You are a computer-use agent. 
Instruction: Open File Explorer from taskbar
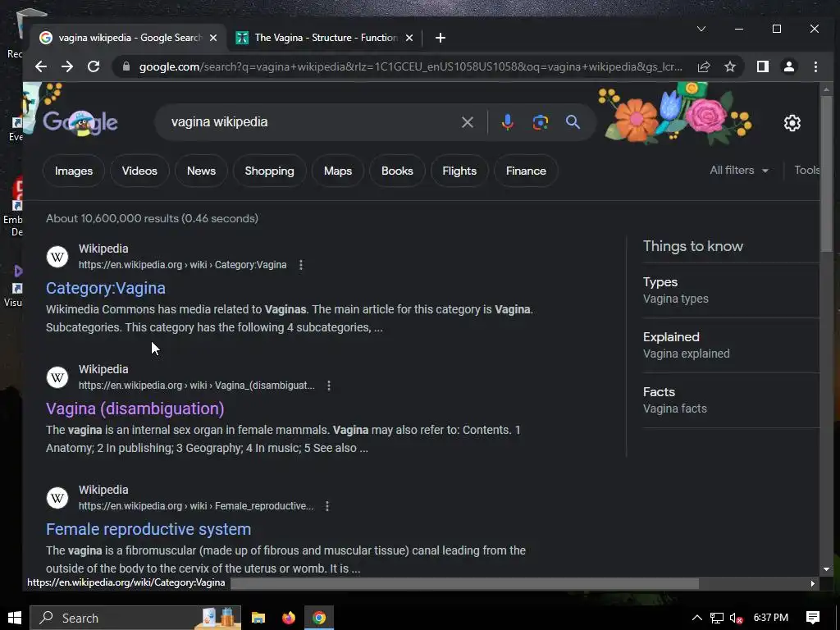pyautogui.click(x=258, y=618)
